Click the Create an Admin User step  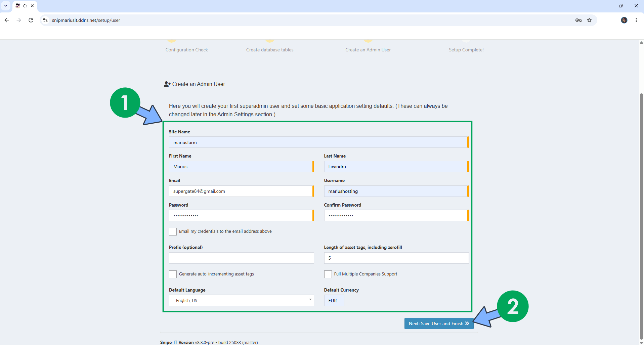click(368, 50)
